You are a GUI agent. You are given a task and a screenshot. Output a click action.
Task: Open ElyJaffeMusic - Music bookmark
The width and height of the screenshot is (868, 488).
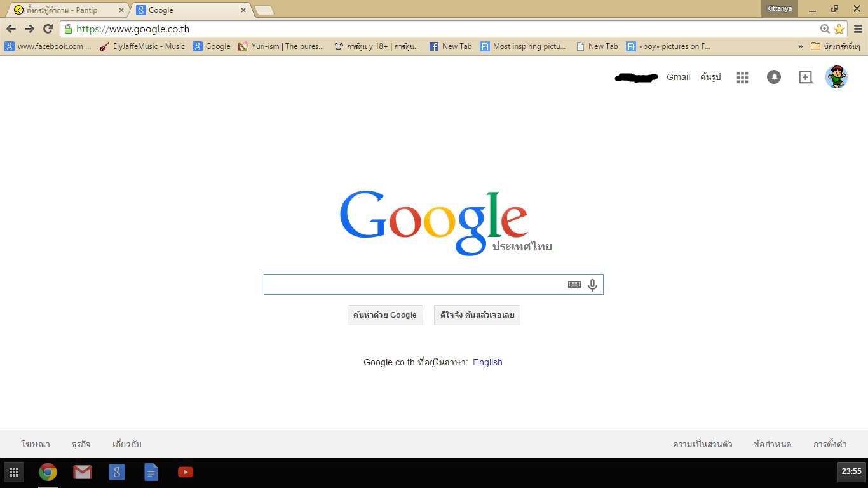click(x=142, y=46)
